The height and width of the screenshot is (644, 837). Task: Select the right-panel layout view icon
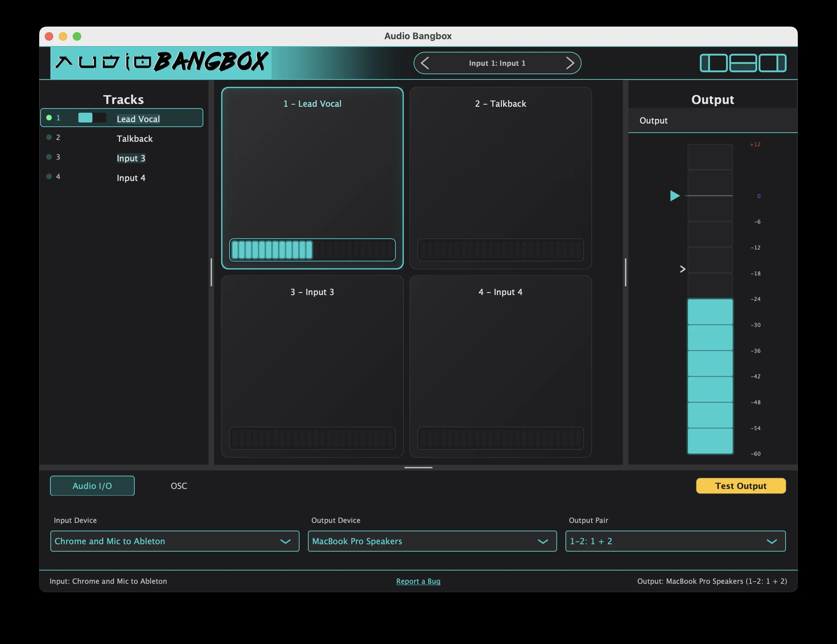(773, 63)
